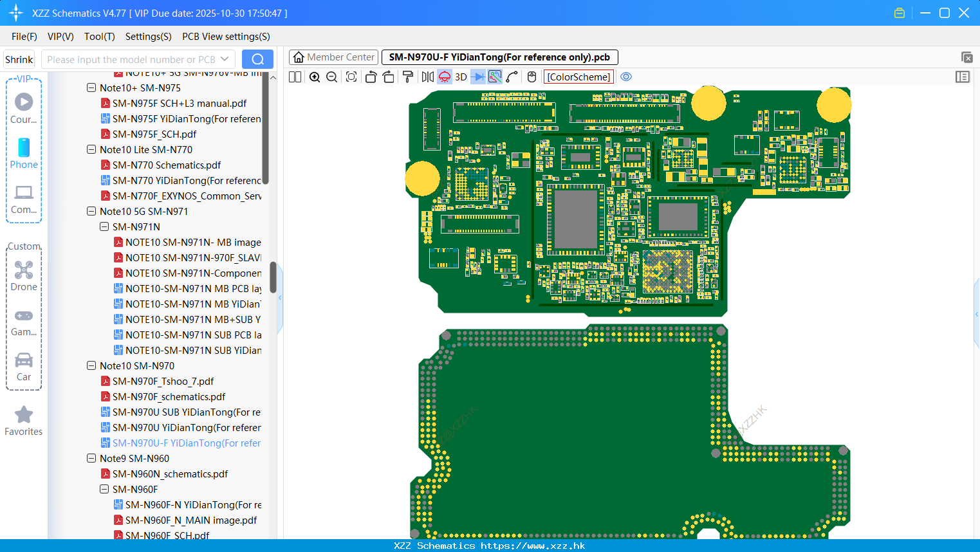Collapse the SM-N960F subfolder
The width and height of the screenshot is (980, 552).
tap(104, 489)
